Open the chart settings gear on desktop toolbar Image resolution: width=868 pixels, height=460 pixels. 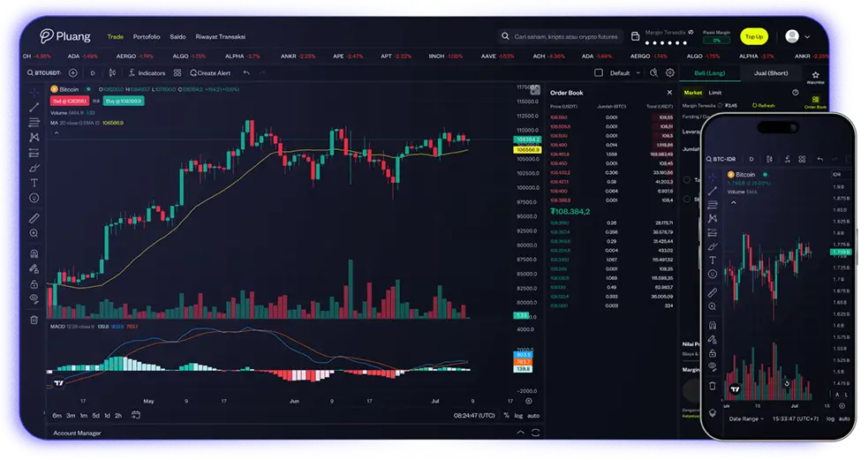pyautogui.click(x=670, y=73)
